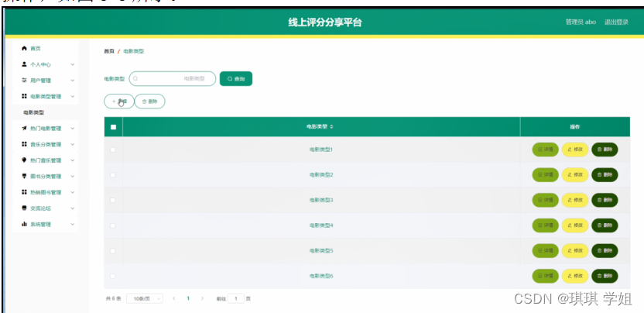Click the green 查询 search button
644x313 pixels.
click(236, 78)
